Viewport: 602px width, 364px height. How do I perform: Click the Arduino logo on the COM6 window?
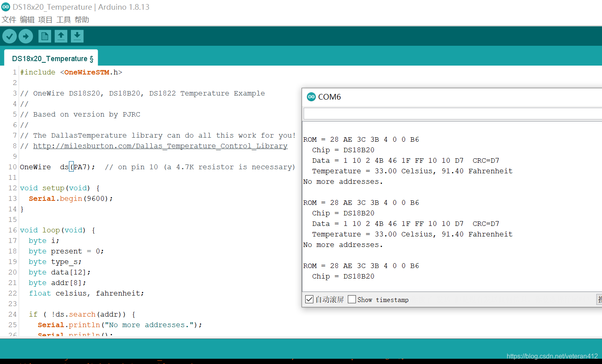[311, 97]
